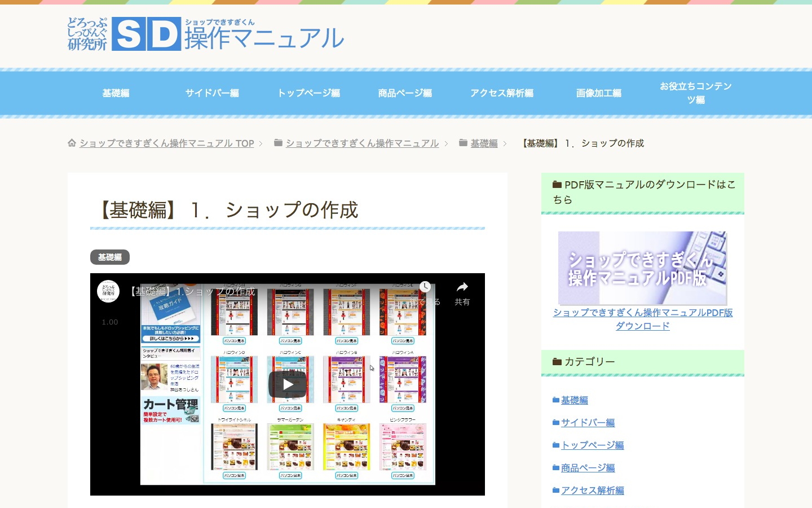This screenshot has width=812, height=508.
Task: Open アクセス解析編 navigation menu item
Action: [x=502, y=93]
